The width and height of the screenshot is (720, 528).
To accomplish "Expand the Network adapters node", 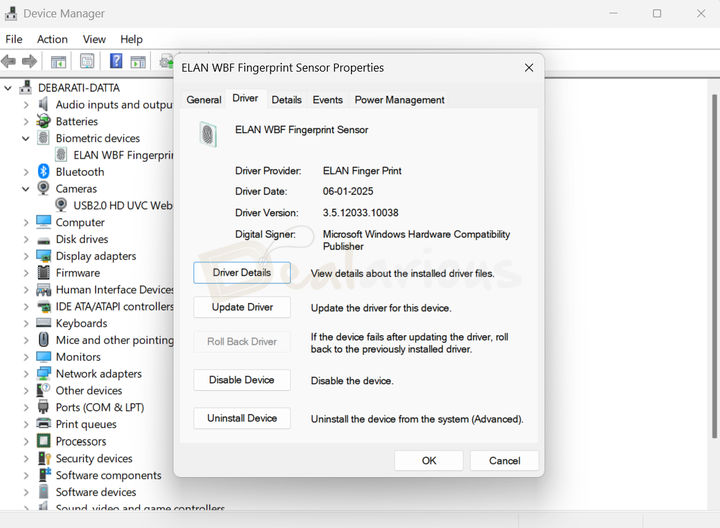I will coord(26,374).
